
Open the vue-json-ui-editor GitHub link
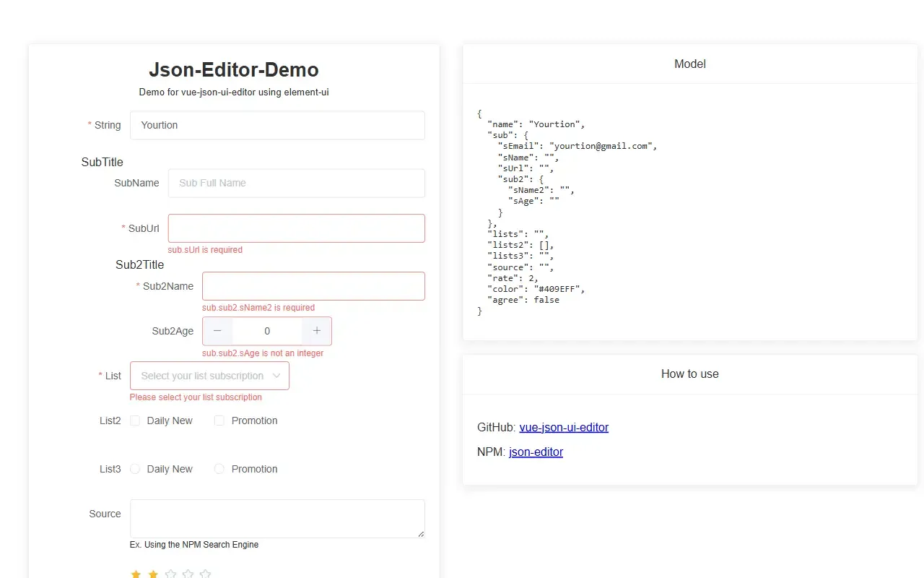(564, 427)
